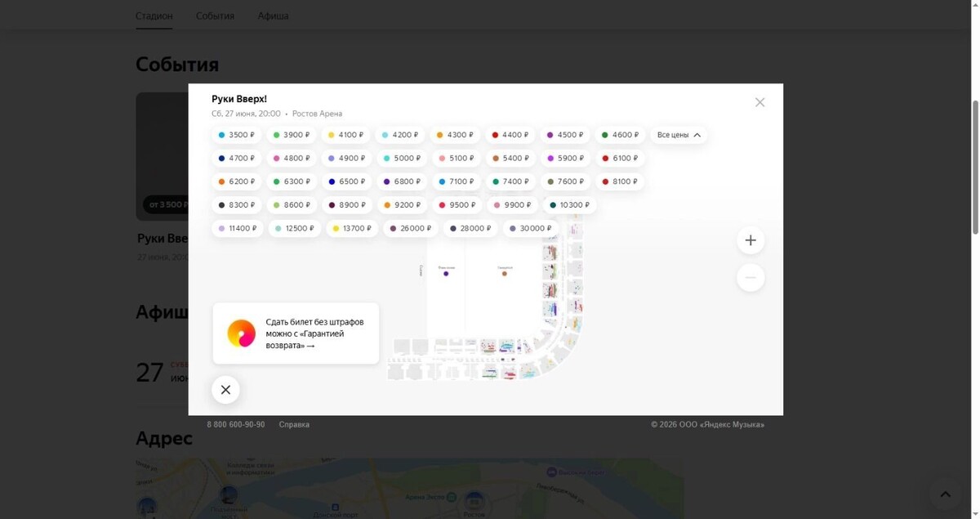This screenshot has height=519, width=980.
Task: Close the ticket modal with the X
Action: (x=759, y=102)
